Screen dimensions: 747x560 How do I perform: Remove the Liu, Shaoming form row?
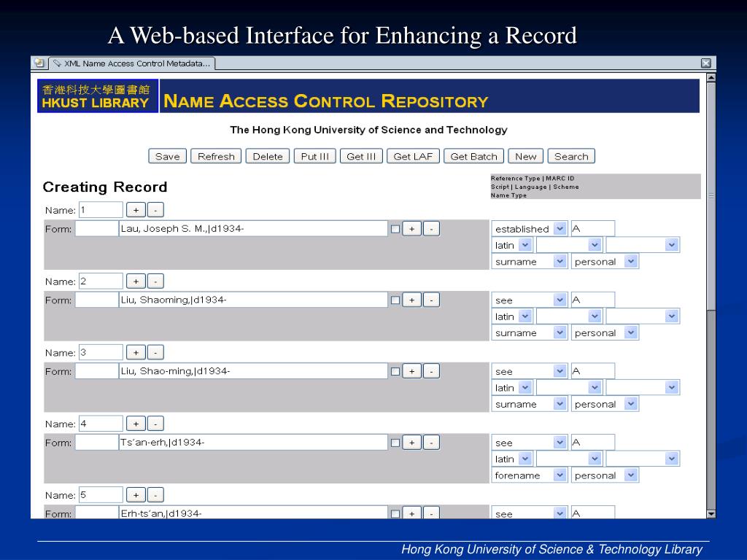tap(431, 300)
